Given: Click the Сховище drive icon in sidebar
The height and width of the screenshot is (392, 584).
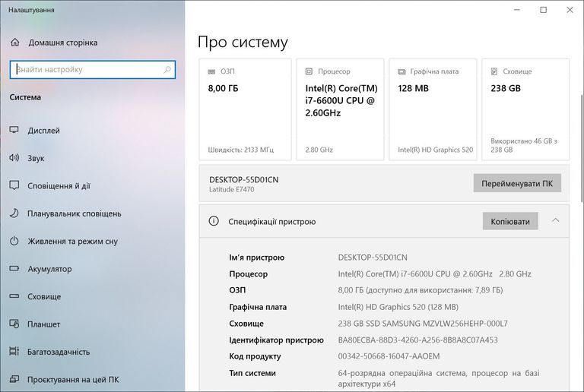Looking at the screenshot, I should point(14,296).
